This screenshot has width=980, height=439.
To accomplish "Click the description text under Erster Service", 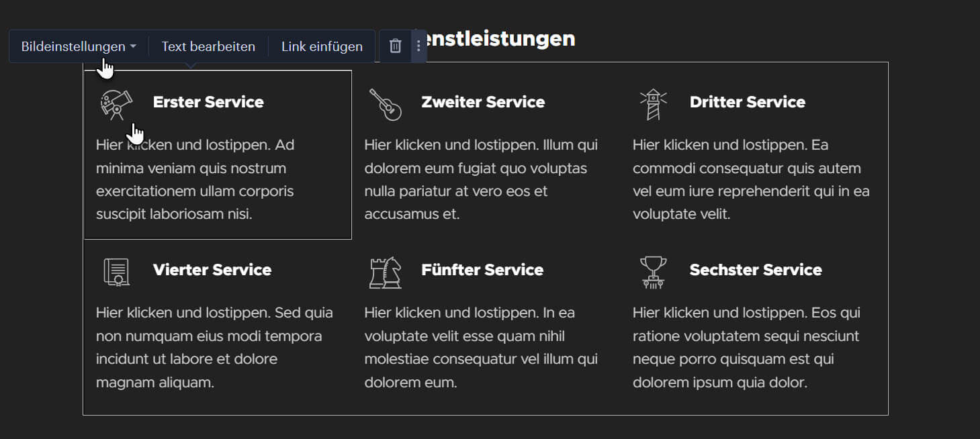I will tap(195, 179).
